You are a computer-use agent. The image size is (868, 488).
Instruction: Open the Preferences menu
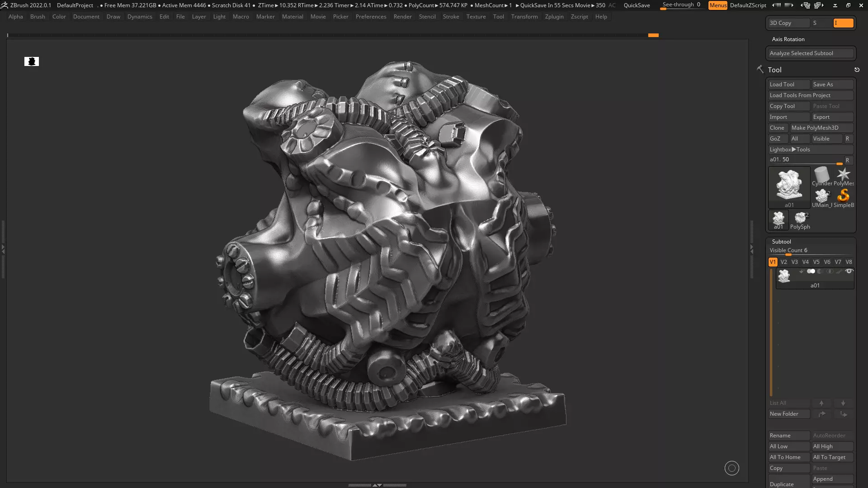pyautogui.click(x=371, y=17)
